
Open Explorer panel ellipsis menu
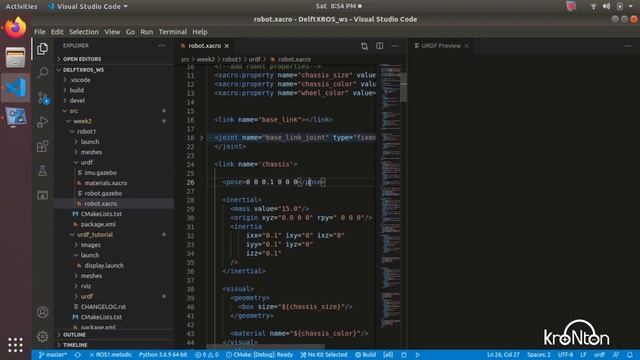[162, 46]
